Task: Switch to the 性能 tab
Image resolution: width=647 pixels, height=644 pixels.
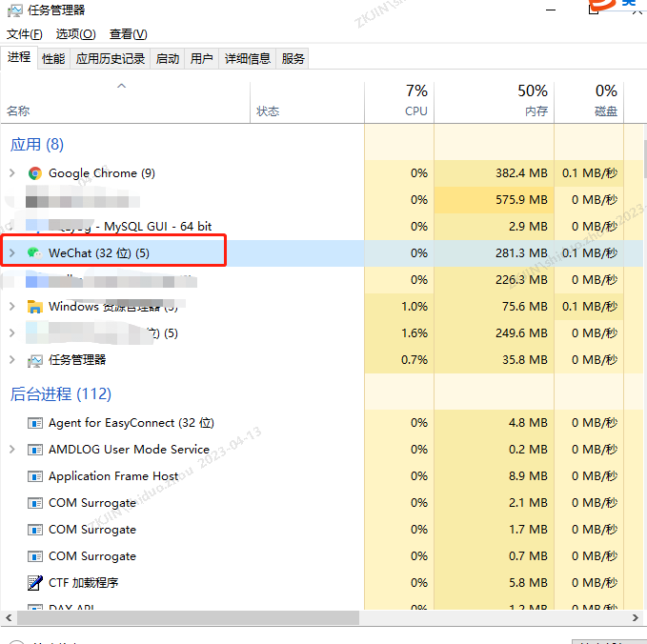Action: point(53,58)
